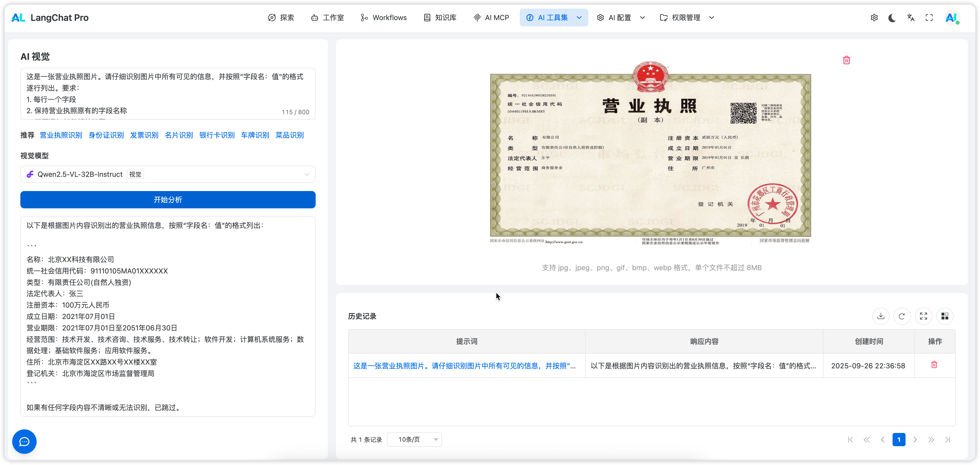Delete the uploaded business license image

click(846, 60)
